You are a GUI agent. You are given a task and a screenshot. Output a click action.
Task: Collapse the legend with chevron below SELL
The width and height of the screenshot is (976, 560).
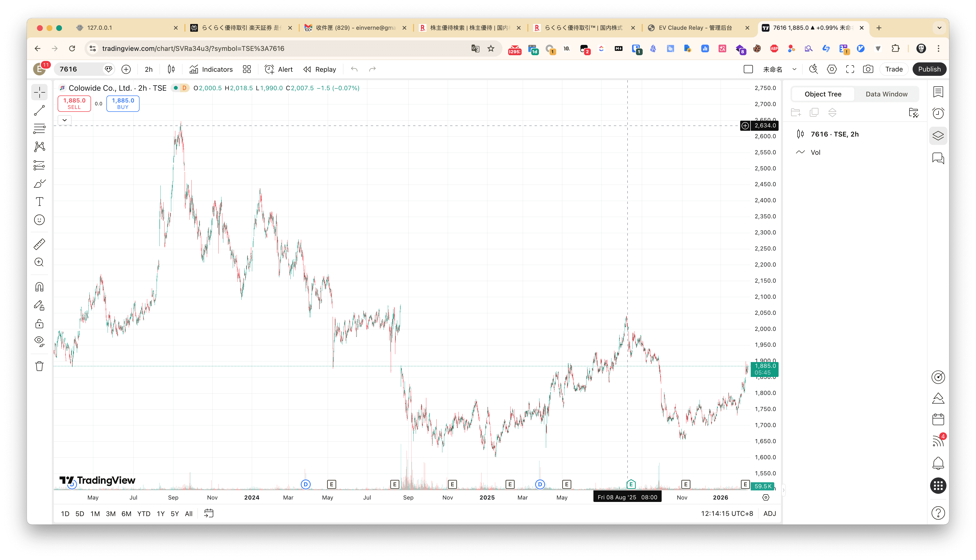click(65, 120)
